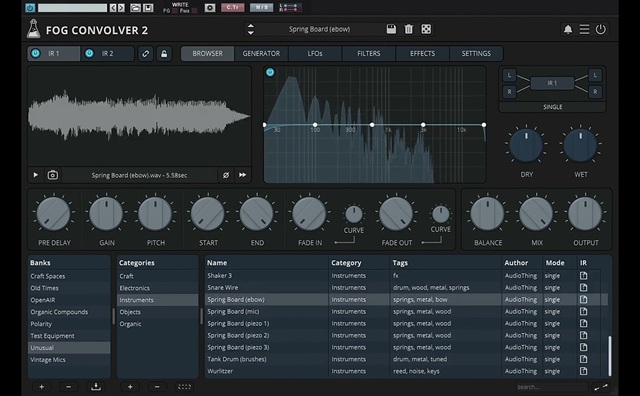Image resolution: width=640 pixels, height=396 pixels.
Task: Play the impulse response preview
Action: pyautogui.click(x=36, y=175)
